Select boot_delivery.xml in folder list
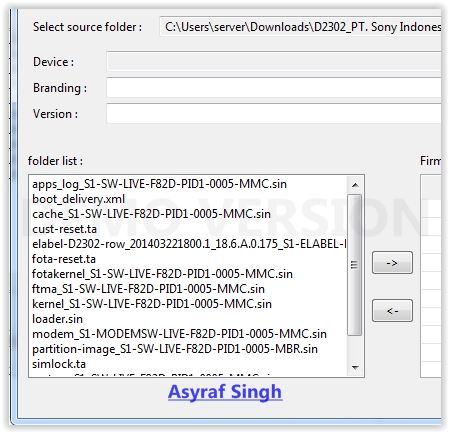The height and width of the screenshot is (433, 449). [x=78, y=199]
